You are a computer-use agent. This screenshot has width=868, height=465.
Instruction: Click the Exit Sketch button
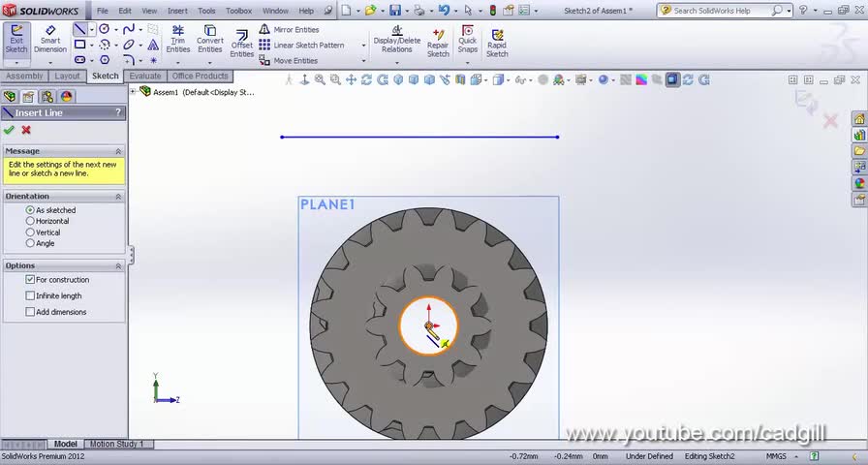[x=16, y=40]
